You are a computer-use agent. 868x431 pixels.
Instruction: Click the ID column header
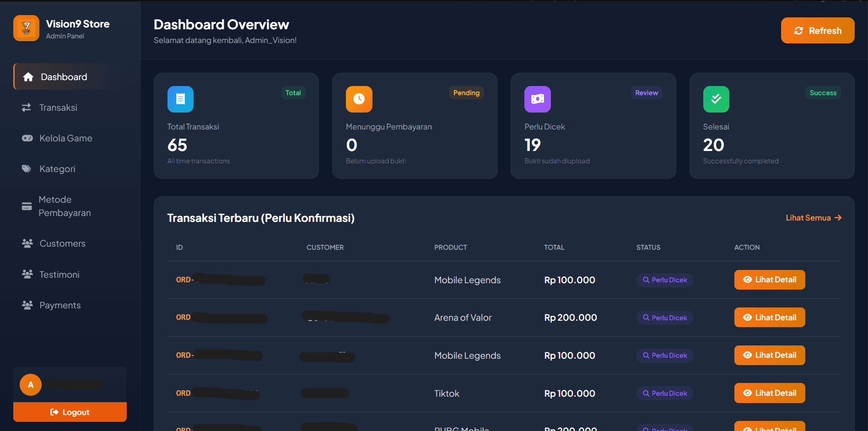click(179, 248)
